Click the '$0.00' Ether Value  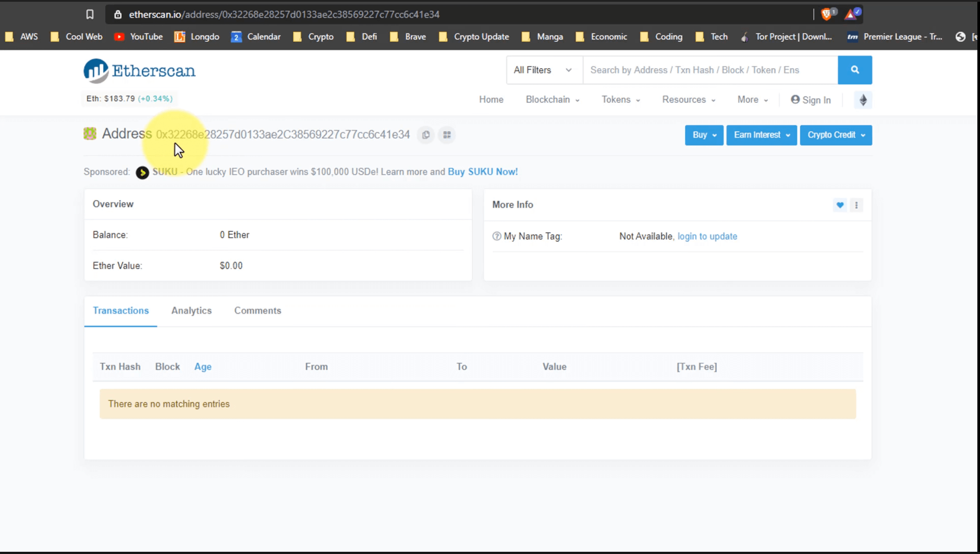point(231,266)
